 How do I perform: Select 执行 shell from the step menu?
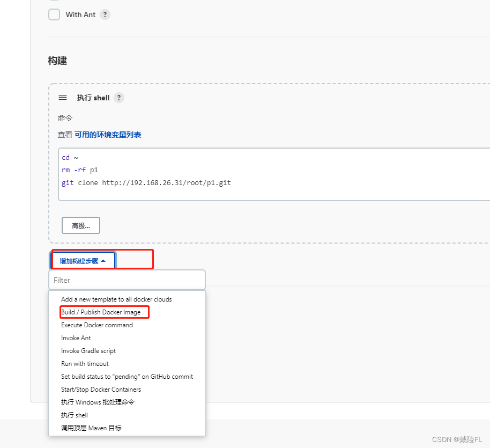pyautogui.click(x=75, y=415)
